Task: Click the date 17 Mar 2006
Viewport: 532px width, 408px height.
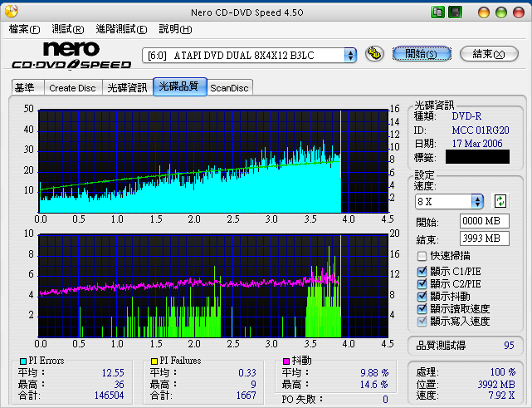Action: pyautogui.click(x=477, y=144)
